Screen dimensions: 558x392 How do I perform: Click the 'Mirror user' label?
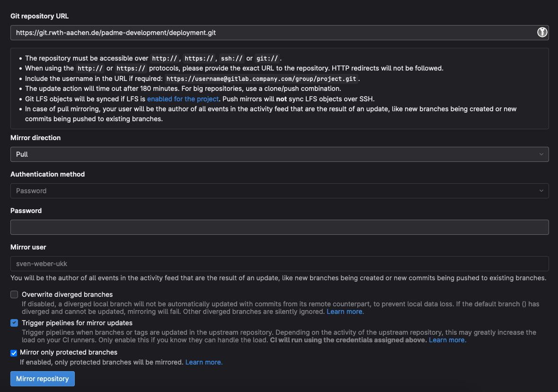tap(28, 247)
